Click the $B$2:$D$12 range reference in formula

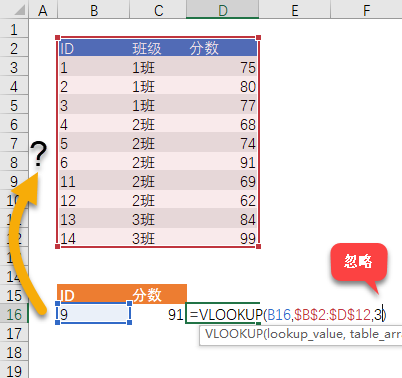(x=332, y=314)
